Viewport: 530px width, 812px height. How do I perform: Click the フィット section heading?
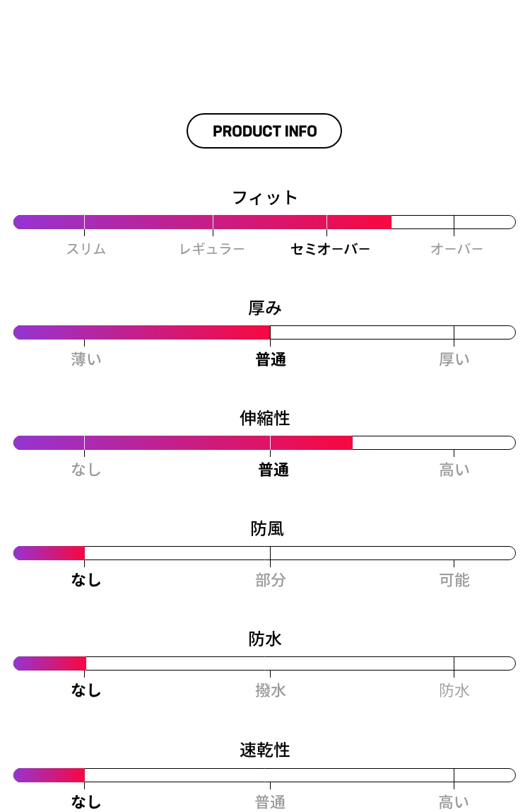click(264, 197)
